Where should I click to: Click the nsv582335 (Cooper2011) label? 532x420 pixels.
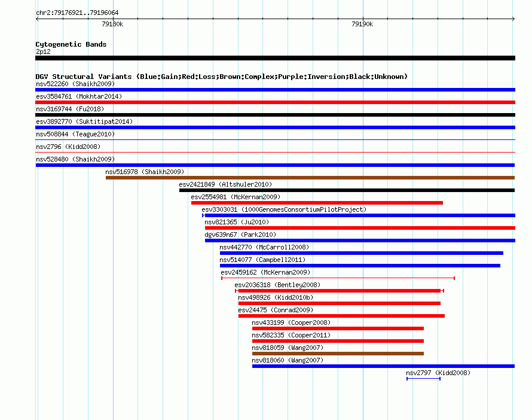point(291,335)
